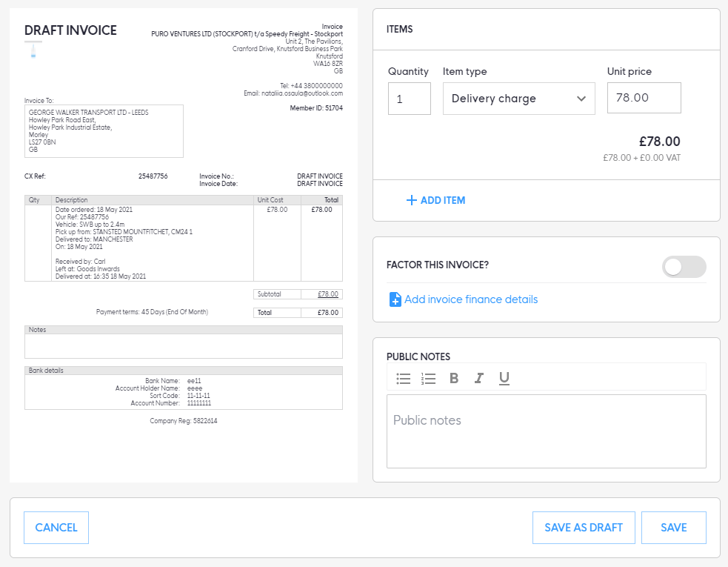Click 'Tel: +44 3800000000' text
Screen dimensions: 728x567
(311, 85)
